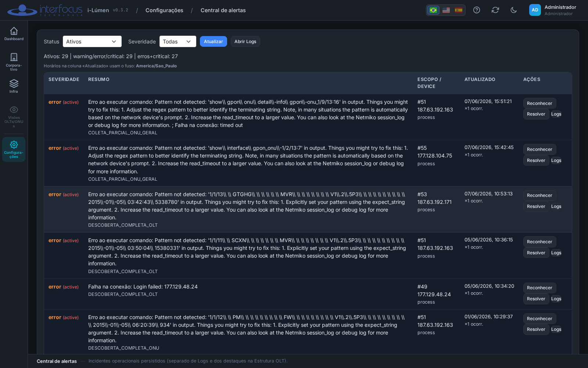588x368 pixels.
Task: Open Logs for login failed 177.129.48.24 alert
Action: [556, 299]
